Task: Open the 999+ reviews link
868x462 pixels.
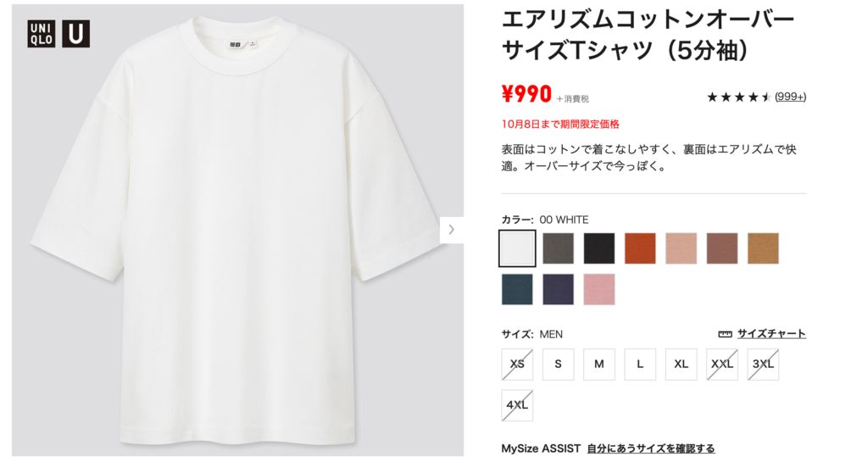Action: (790, 97)
